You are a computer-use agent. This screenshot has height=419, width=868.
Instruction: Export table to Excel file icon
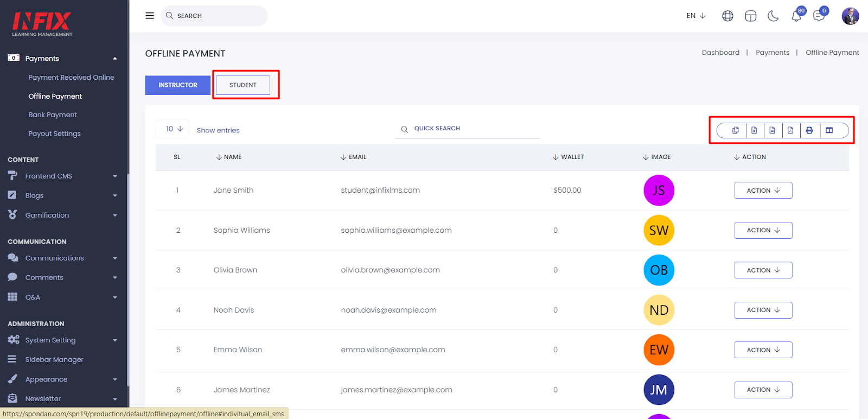click(x=754, y=130)
